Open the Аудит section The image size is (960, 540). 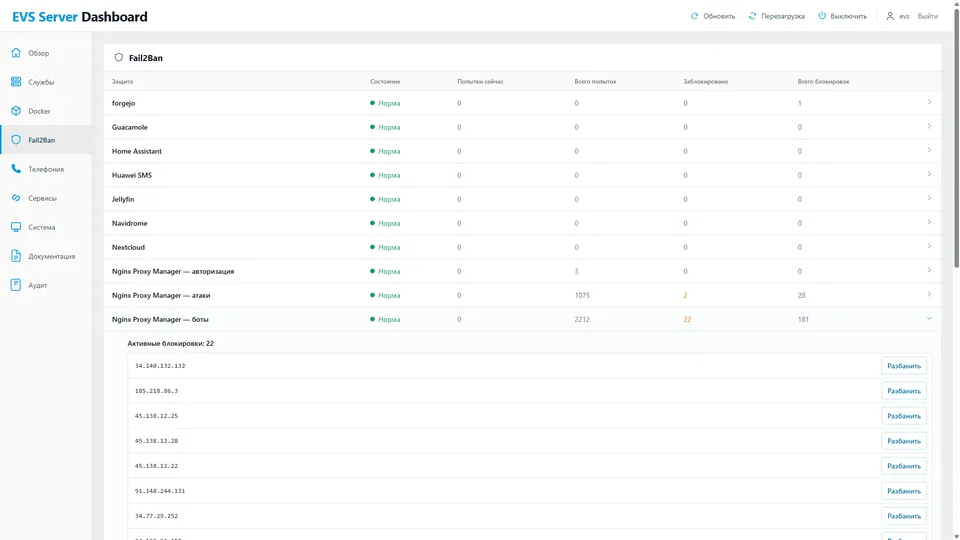tap(46, 285)
